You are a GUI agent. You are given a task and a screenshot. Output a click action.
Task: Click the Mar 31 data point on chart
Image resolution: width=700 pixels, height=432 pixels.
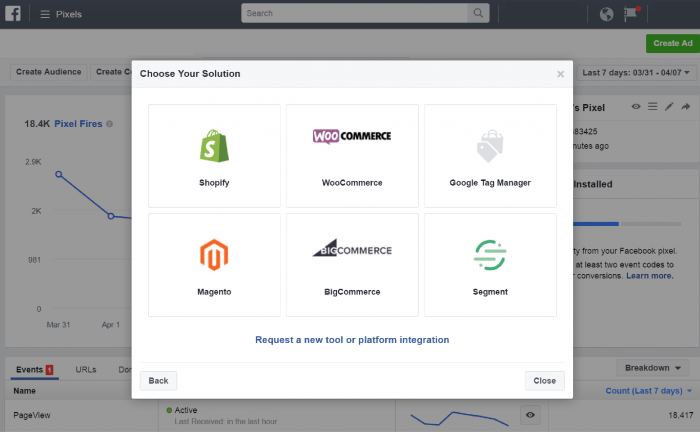coord(59,174)
